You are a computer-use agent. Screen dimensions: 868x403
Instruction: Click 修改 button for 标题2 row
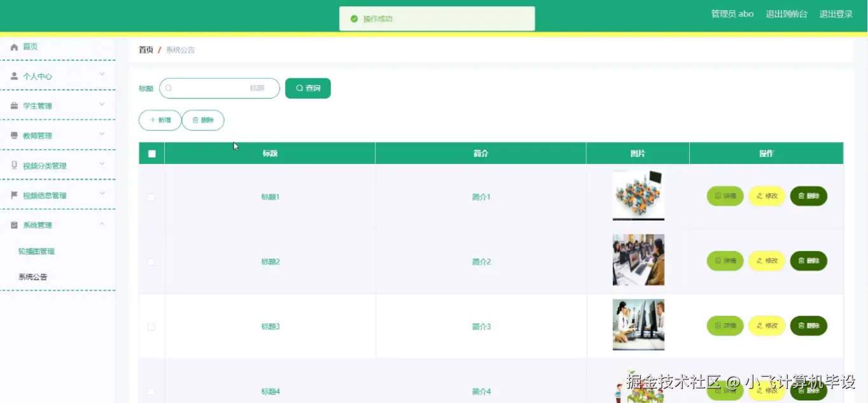click(x=767, y=261)
